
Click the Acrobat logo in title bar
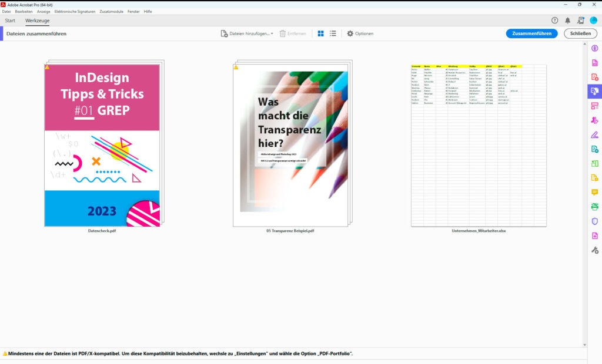[3, 5]
